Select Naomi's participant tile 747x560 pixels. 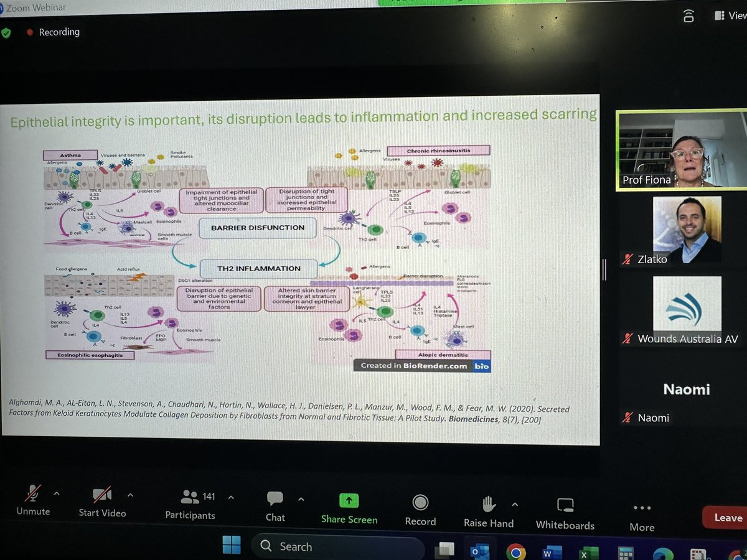tap(687, 390)
